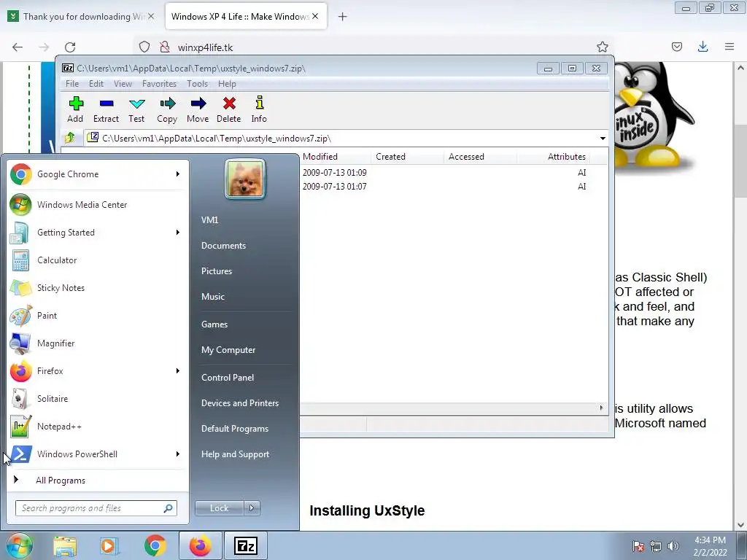Click the red Delete icon in 7-Zip
The width and height of the screenshot is (747, 560).
tap(228, 109)
